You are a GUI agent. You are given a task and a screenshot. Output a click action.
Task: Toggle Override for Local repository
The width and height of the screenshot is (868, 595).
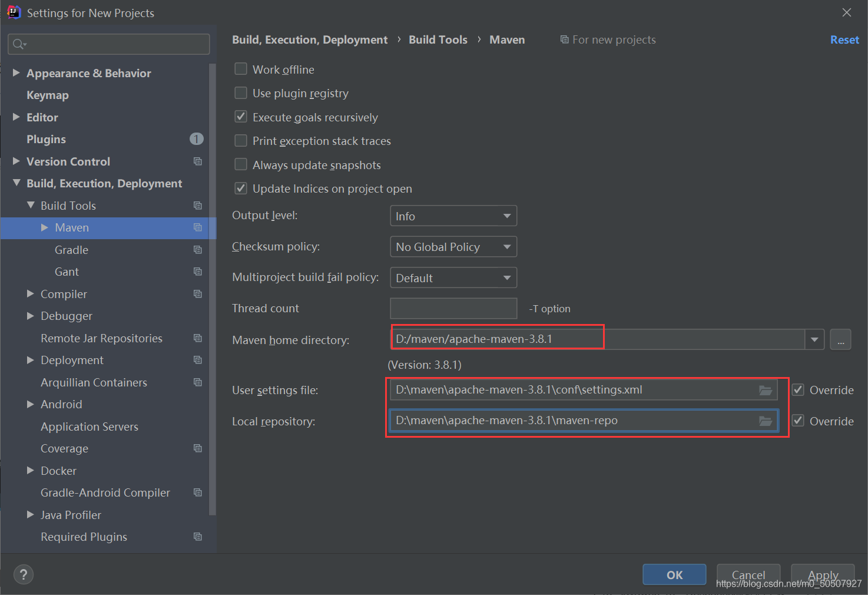click(x=798, y=421)
